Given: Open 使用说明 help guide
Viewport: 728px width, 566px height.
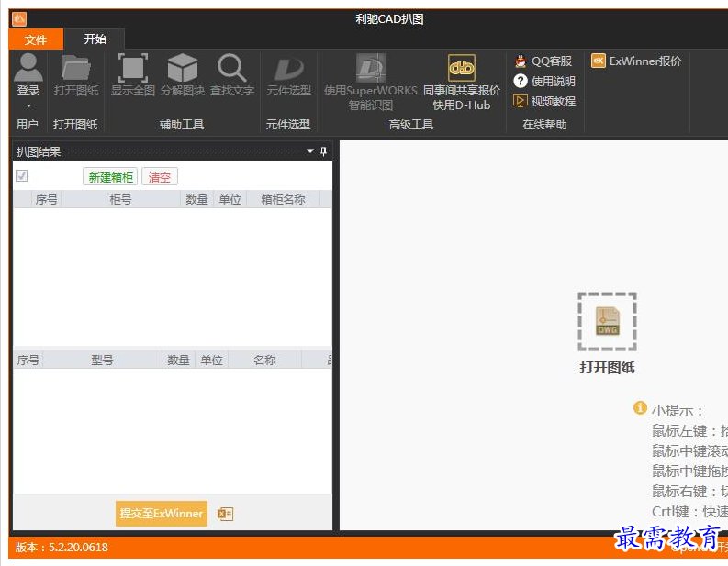Looking at the screenshot, I should pyautogui.click(x=544, y=82).
